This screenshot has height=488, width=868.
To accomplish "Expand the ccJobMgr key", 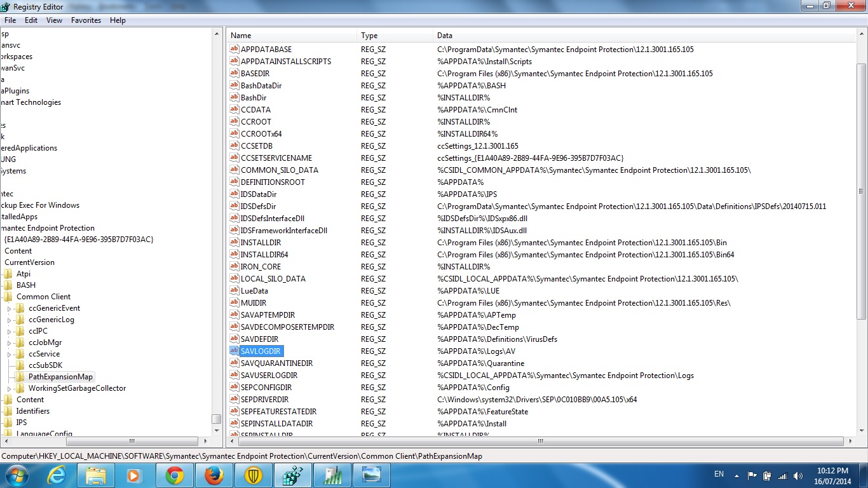I will point(9,342).
